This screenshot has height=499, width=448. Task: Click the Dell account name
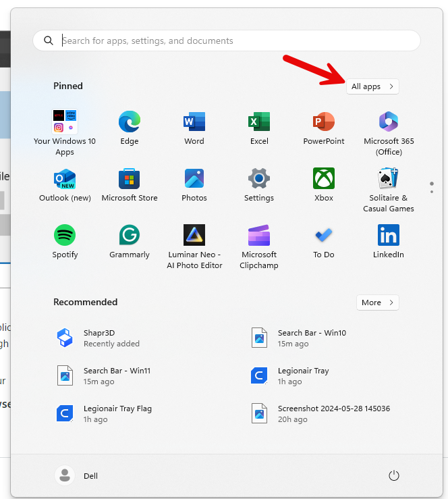90,476
